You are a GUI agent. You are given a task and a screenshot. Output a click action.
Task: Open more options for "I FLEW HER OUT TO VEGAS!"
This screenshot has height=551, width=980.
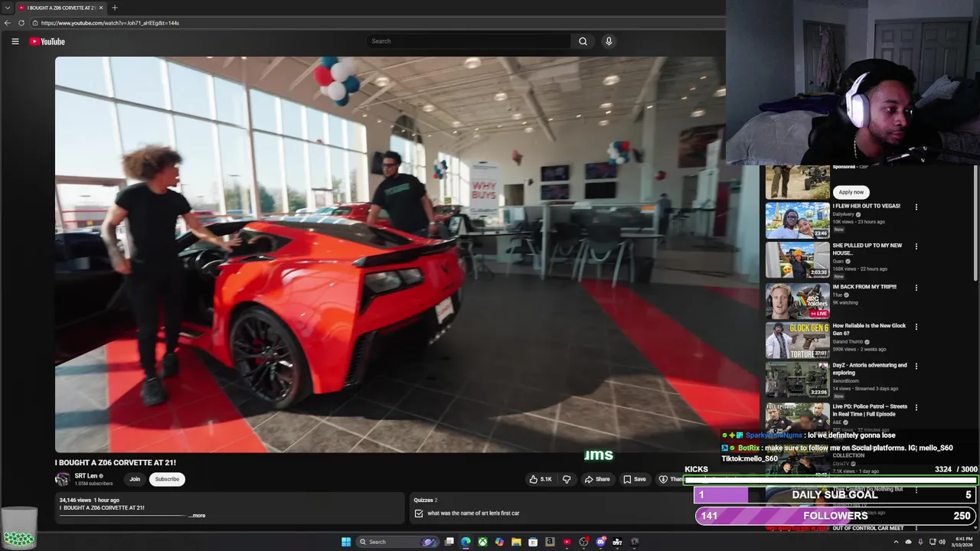[x=916, y=207]
